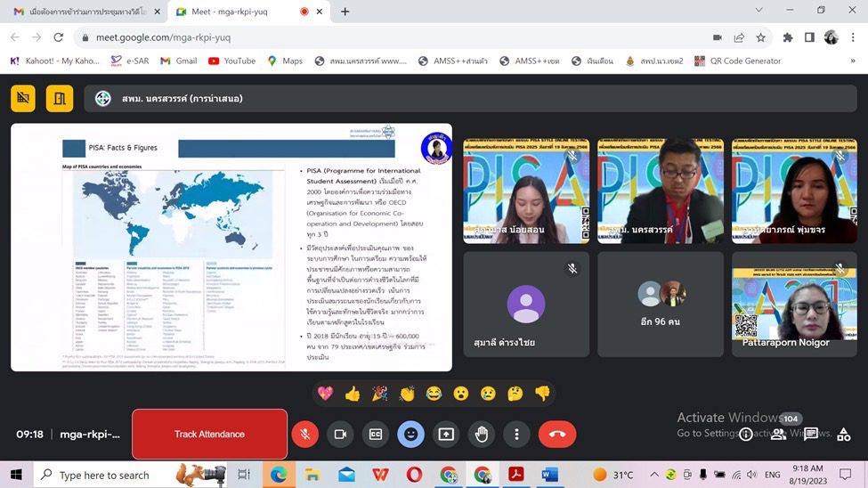The width and height of the screenshot is (868, 488).
Task: Switch to the Gmail browser tab
Action: [87, 12]
